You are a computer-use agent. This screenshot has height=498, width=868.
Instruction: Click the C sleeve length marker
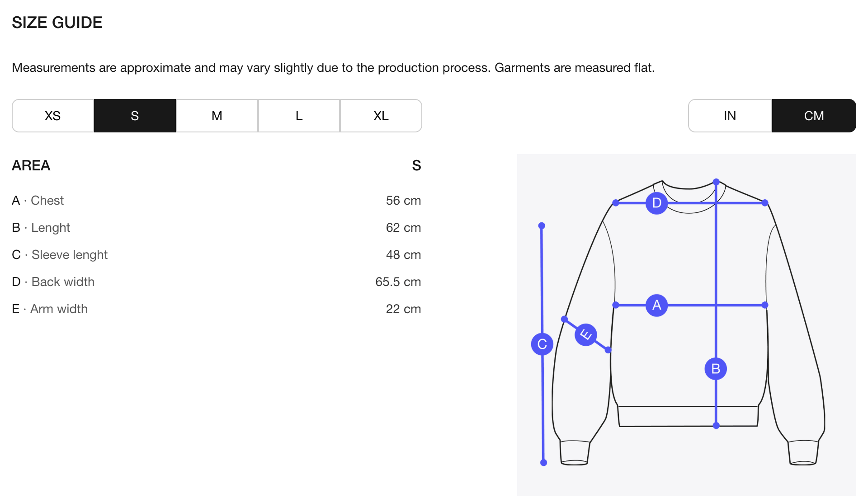(x=542, y=344)
